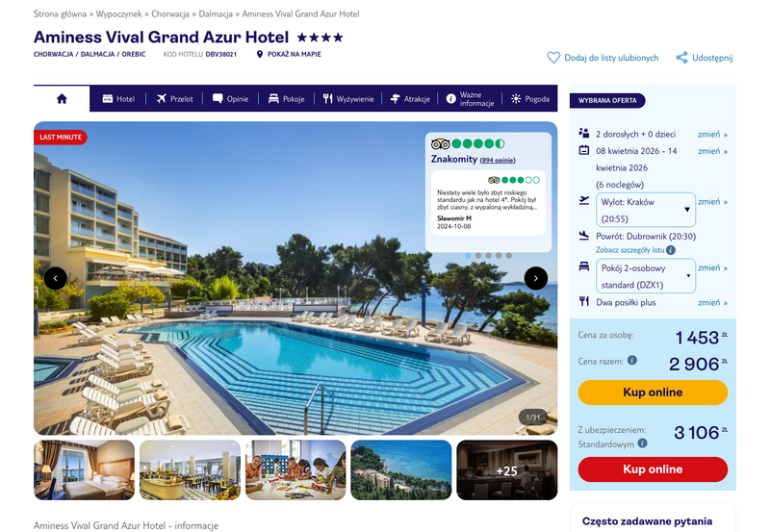770x532 pixels.
Task: Open the Pogoda tab
Action: 530,99
